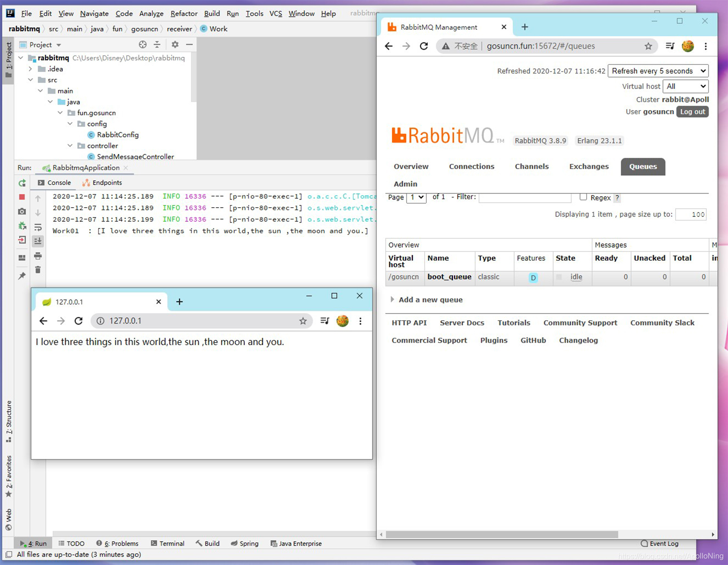Open the Tutorials link

(514, 323)
